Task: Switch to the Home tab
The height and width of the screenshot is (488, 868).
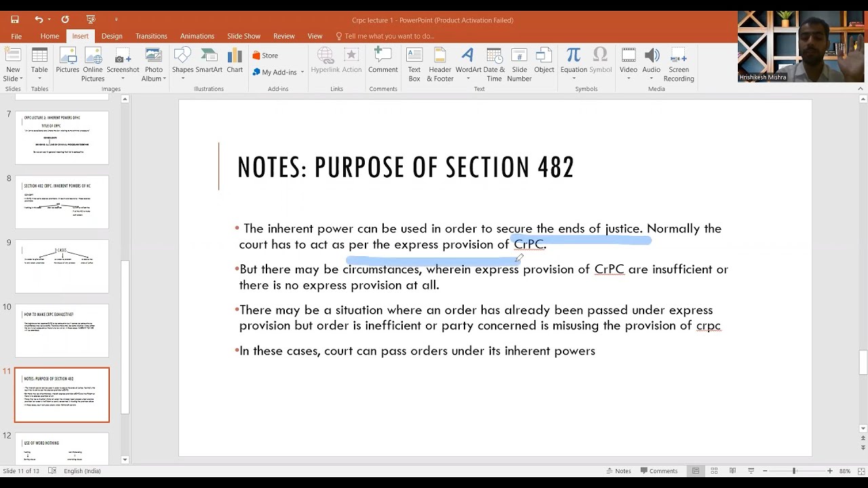Action: [x=50, y=36]
